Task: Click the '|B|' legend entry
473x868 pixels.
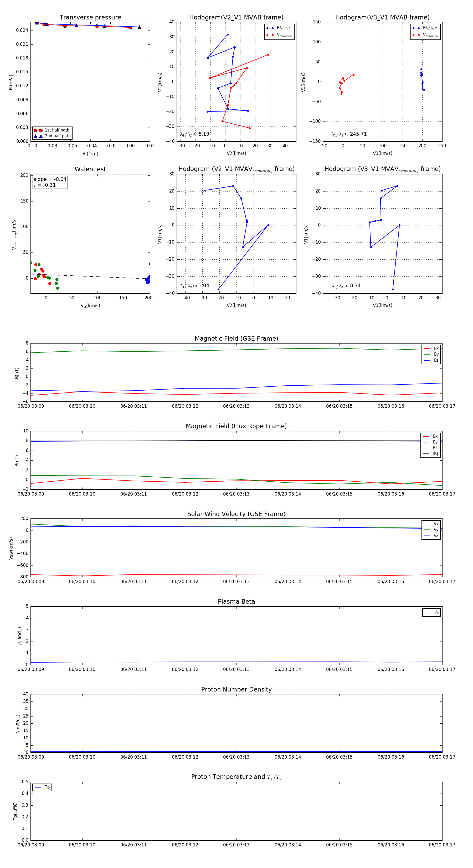Action: (x=431, y=454)
